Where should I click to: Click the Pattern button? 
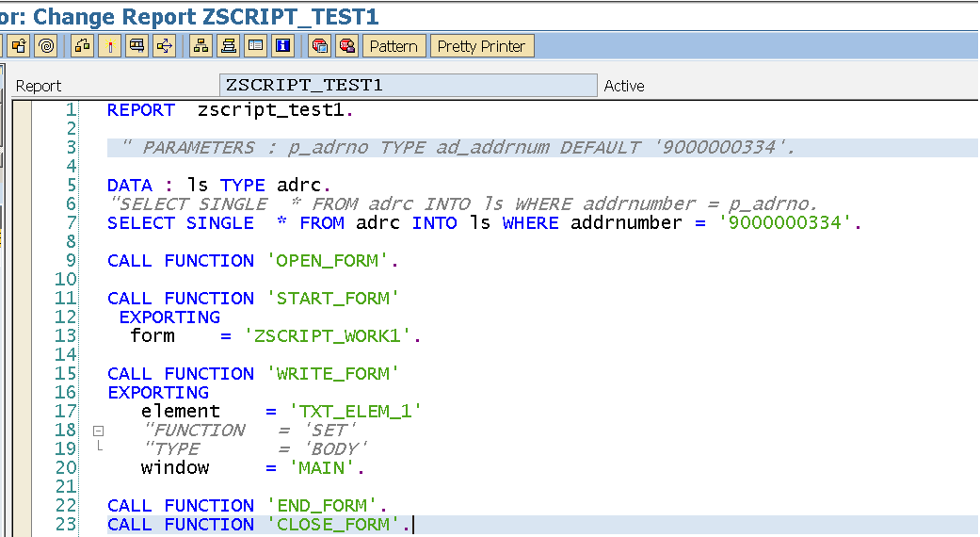[x=394, y=45]
